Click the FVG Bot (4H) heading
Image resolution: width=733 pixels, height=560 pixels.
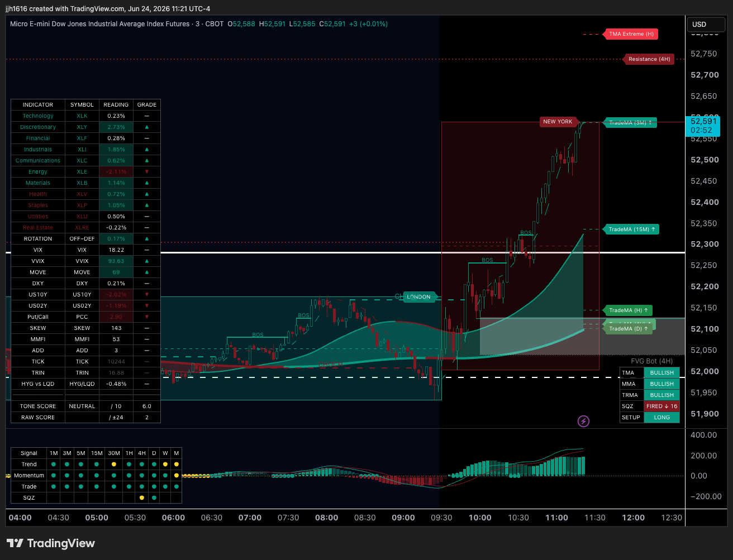point(651,361)
